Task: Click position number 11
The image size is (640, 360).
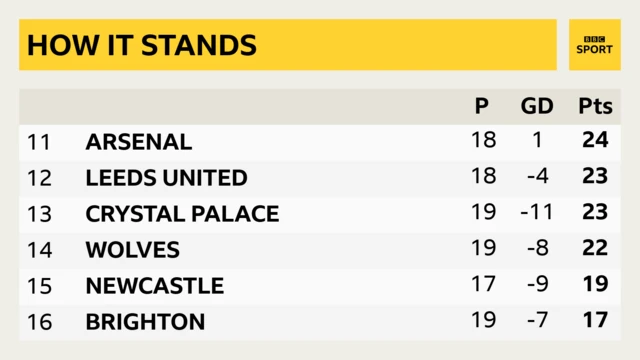Action: tap(39, 142)
